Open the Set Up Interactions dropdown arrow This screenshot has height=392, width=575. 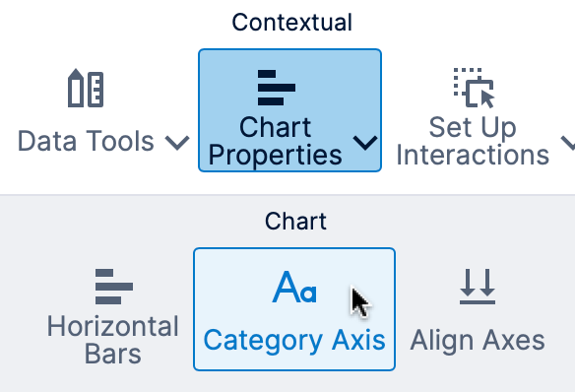[x=568, y=143]
